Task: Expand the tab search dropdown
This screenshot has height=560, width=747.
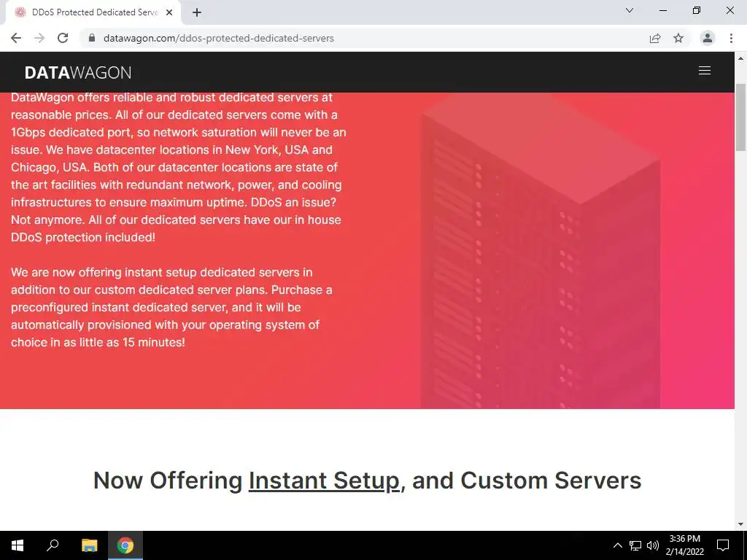Action: tap(630, 10)
